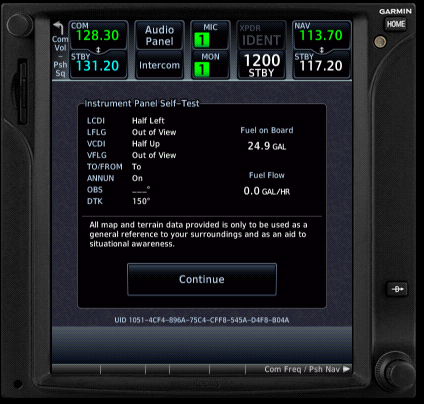
Task: Click the Com Vol / Psh Sq knob
Action: [20, 24]
